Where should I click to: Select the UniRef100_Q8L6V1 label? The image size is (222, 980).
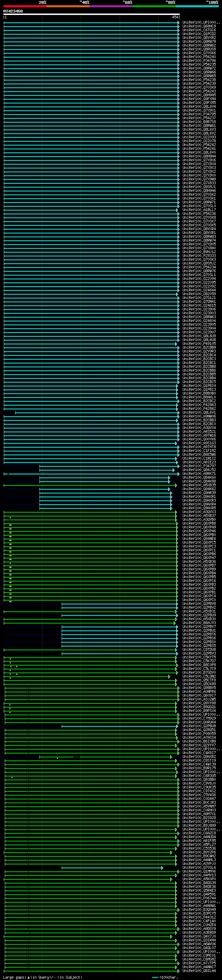point(199,412)
